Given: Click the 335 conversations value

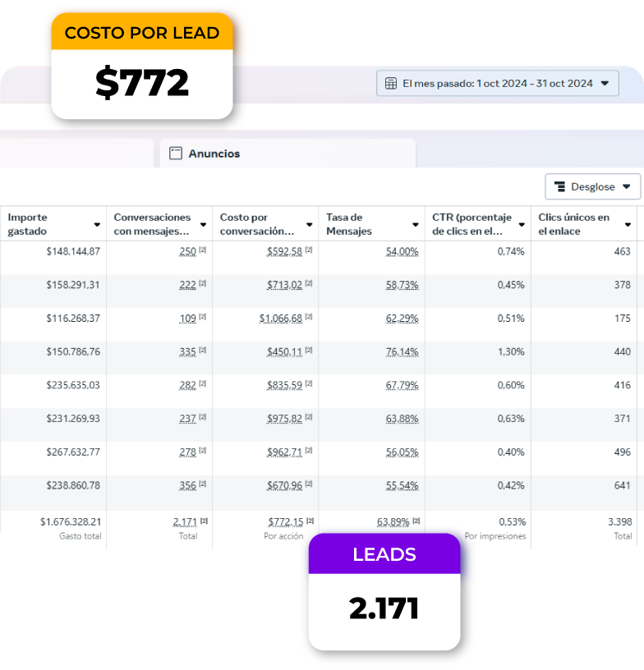Looking at the screenshot, I should coord(187,351).
